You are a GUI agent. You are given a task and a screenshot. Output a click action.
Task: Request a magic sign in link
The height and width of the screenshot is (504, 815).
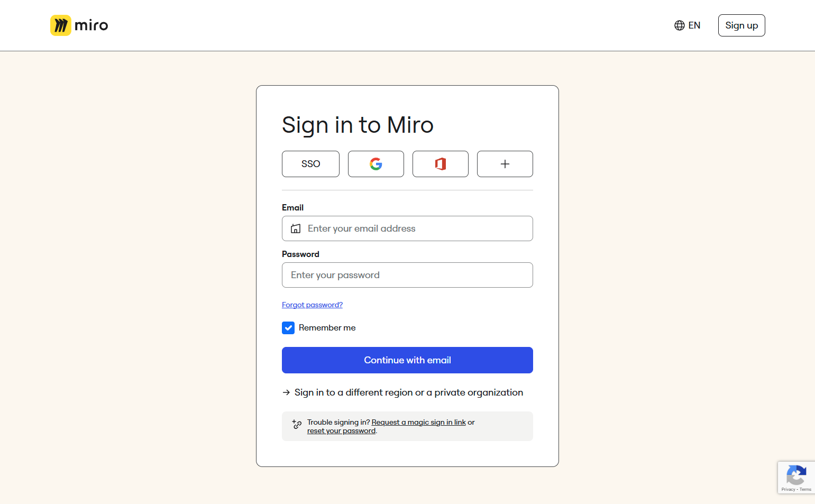click(418, 422)
